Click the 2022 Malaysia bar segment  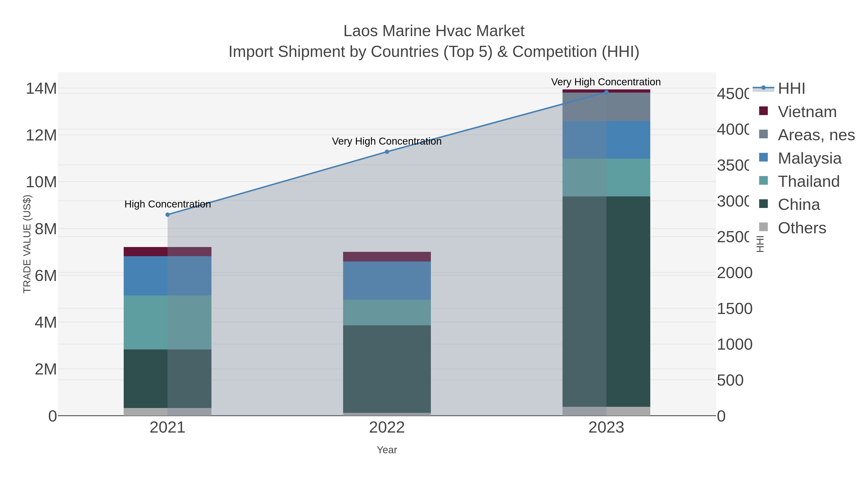pos(387,281)
